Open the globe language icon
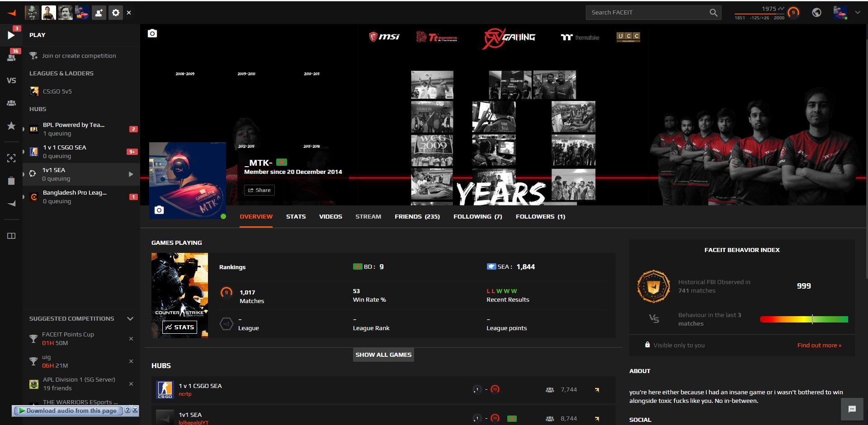This screenshot has height=425, width=868. [816, 13]
